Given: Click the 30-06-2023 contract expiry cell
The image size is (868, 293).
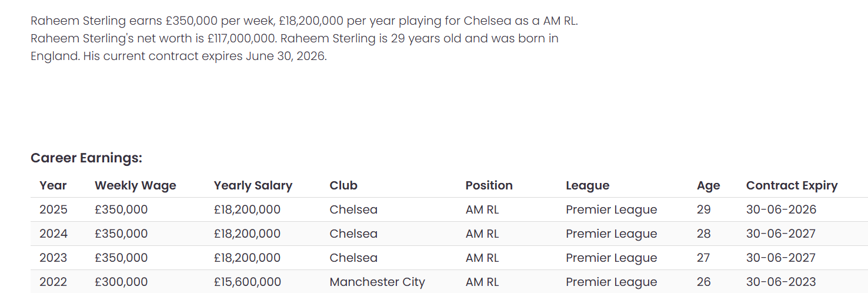Looking at the screenshot, I should pyautogui.click(x=781, y=282).
